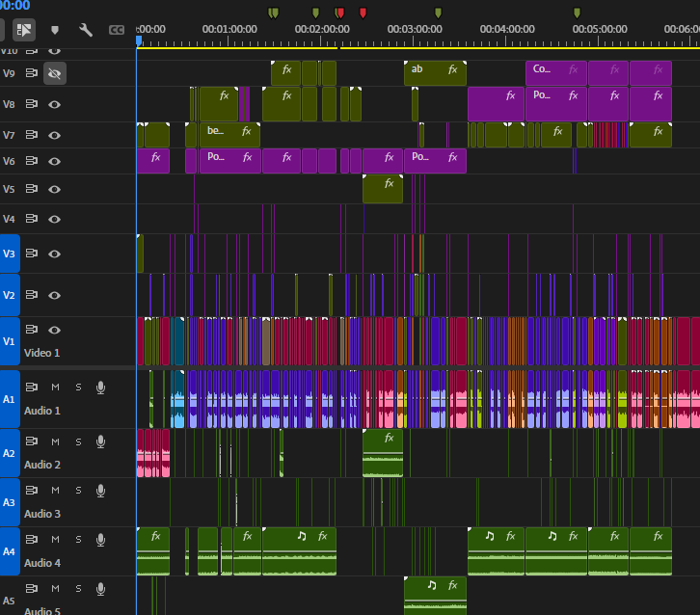Show the hidden V9 track output
Viewport: 700px width, 615px height.
(54, 73)
